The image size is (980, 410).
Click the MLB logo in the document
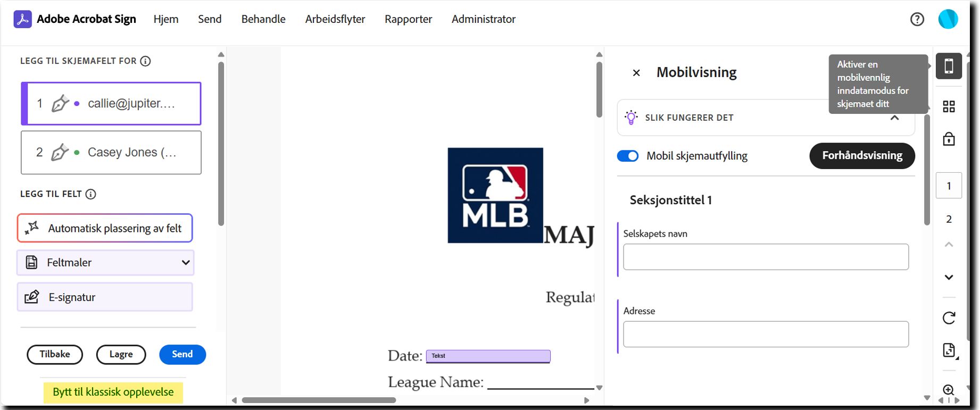[495, 195]
